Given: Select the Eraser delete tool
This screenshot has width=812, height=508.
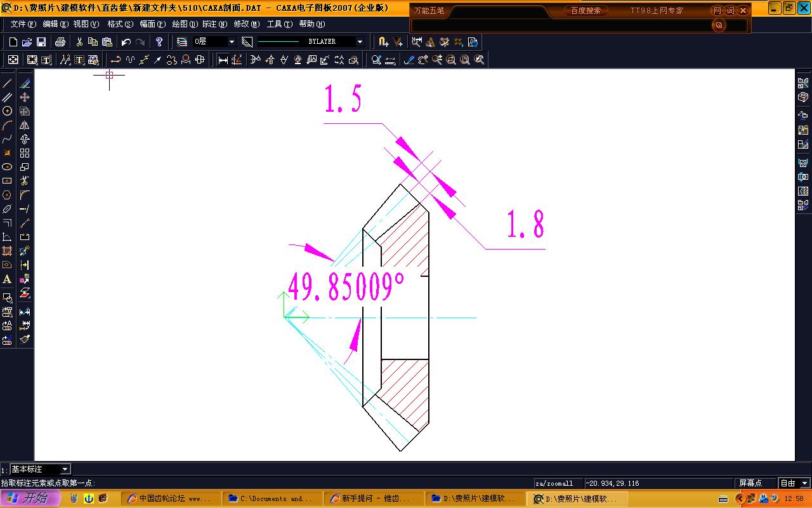Looking at the screenshot, I should click(x=25, y=83).
